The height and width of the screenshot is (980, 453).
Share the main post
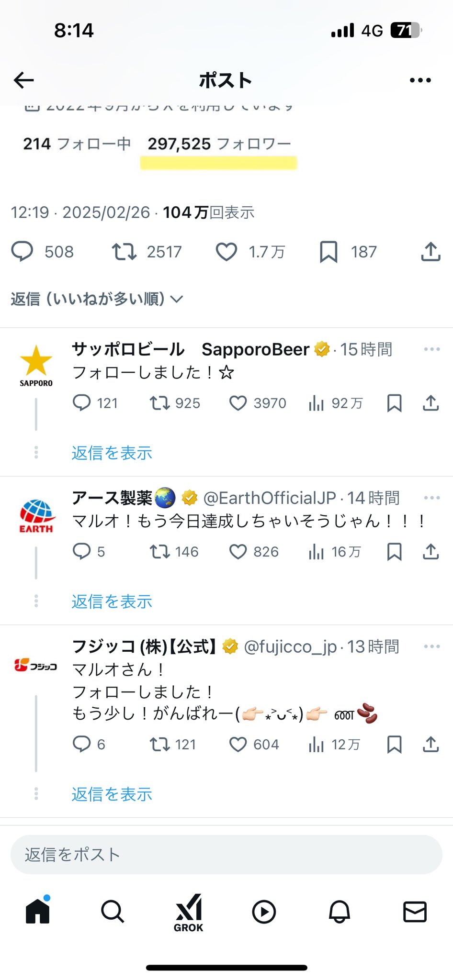tap(430, 252)
